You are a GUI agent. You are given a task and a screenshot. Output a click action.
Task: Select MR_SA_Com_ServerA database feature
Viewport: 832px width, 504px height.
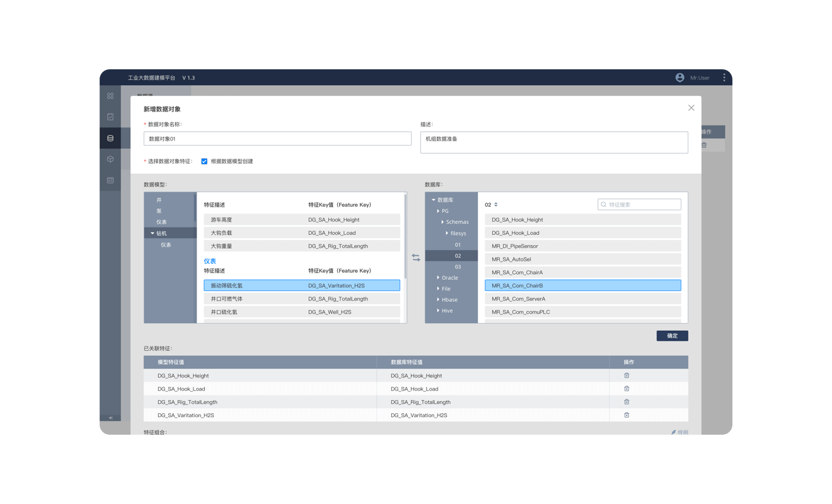tap(583, 299)
